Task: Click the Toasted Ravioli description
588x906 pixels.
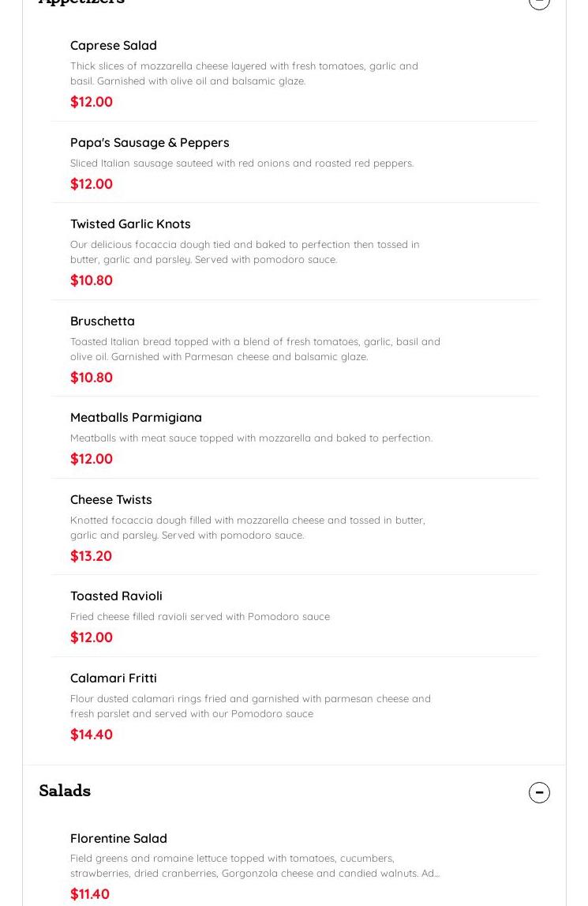Action: (x=200, y=617)
